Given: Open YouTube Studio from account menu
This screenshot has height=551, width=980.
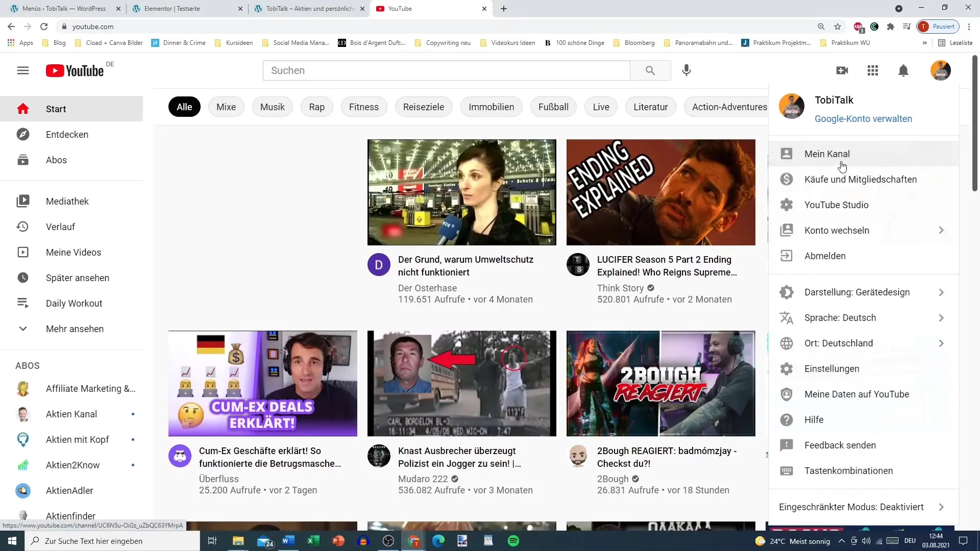Looking at the screenshot, I should 864,205.
